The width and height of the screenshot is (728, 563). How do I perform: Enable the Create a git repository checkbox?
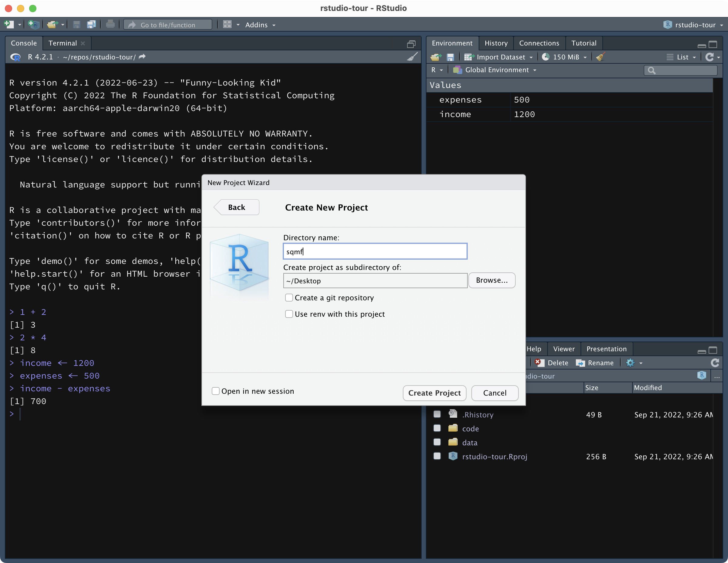289,298
